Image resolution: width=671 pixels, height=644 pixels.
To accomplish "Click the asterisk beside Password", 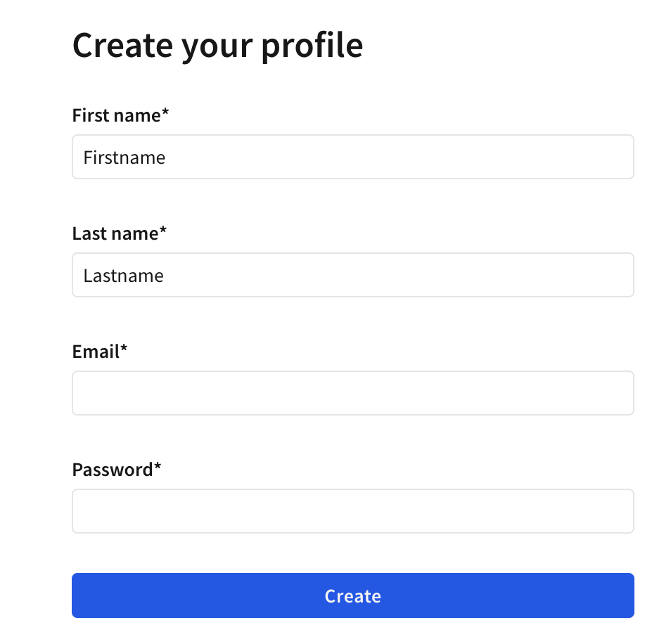I will tap(156, 466).
